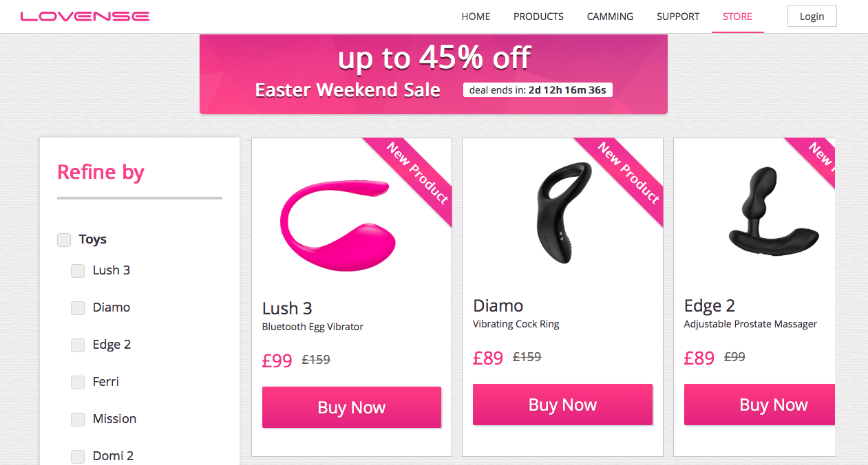Toggle the Ferri filter checkbox

coord(78,382)
